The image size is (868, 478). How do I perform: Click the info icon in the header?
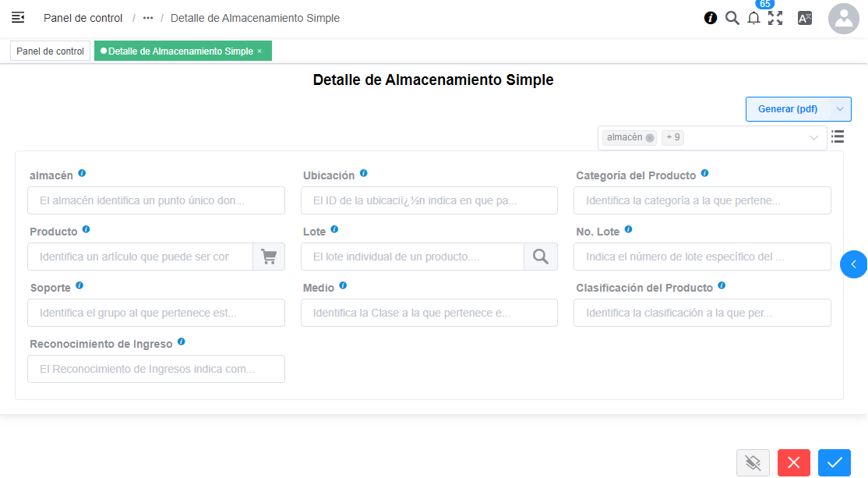click(x=710, y=18)
